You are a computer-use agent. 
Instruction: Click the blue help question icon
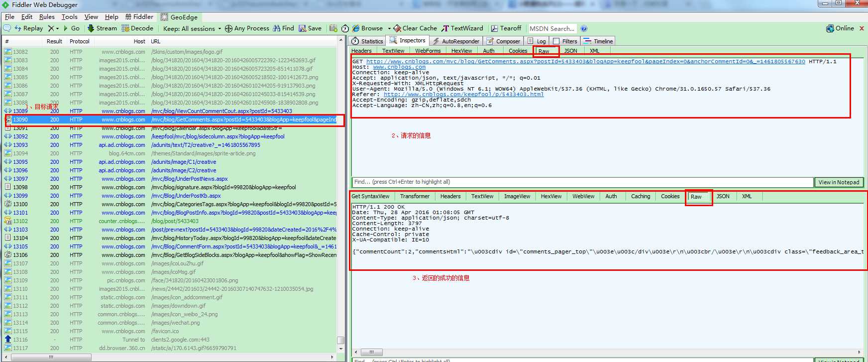tap(584, 28)
